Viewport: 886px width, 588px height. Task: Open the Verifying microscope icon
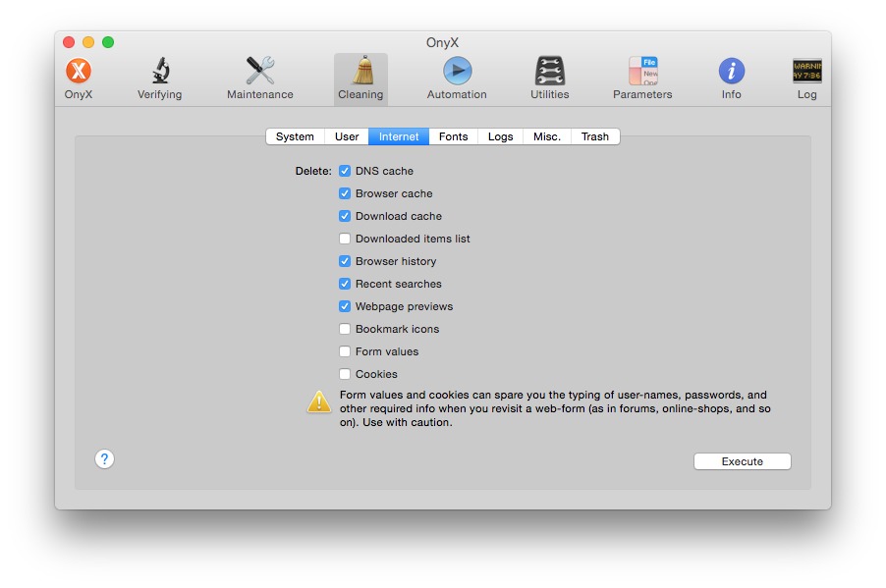[x=160, y=72]
